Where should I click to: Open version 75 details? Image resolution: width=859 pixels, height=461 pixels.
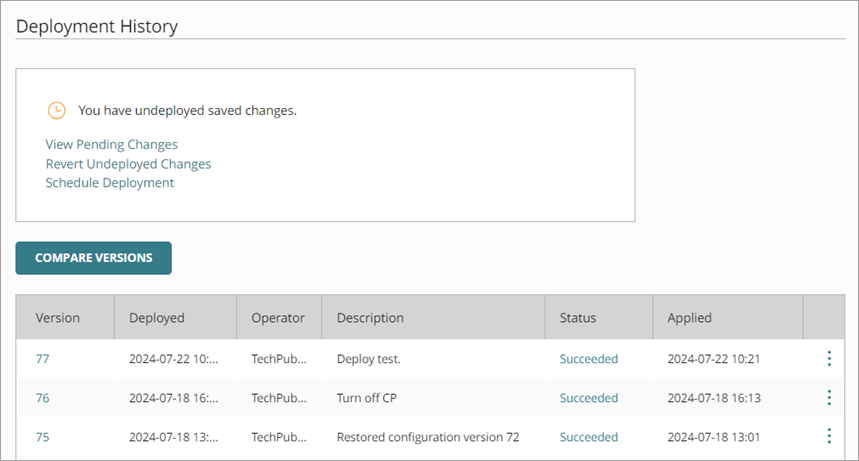pyautogui.click(x=42, y=437)
